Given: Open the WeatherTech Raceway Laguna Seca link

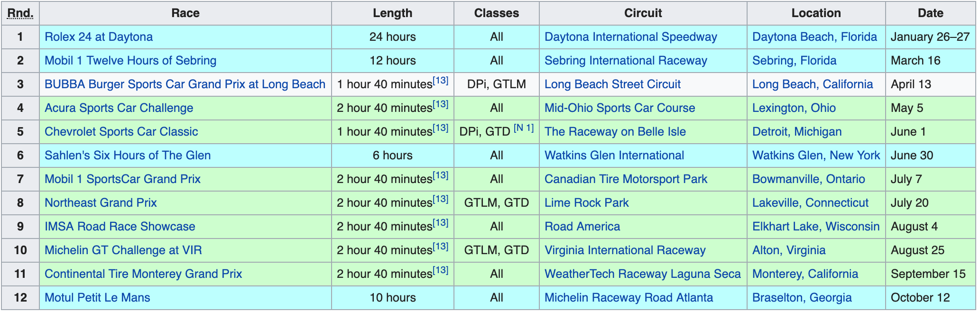Looking at the screenshot, I should [643, 274].
